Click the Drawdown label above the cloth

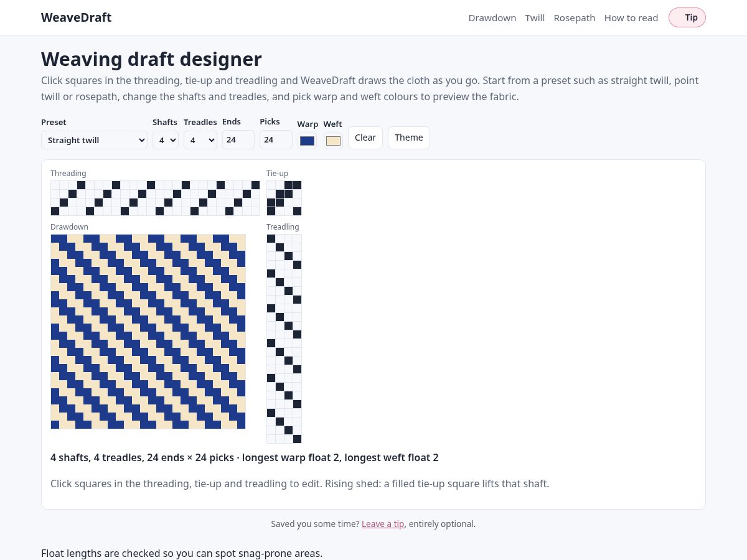click(x=69, y=227)
